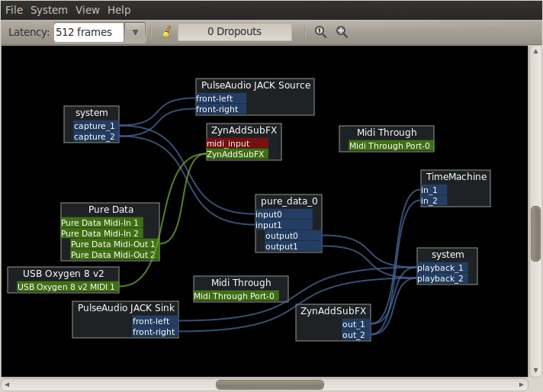Screen dimensions: 543x392
Task: Select the capture_2 port of system
Action: click(x=96, y=137)
